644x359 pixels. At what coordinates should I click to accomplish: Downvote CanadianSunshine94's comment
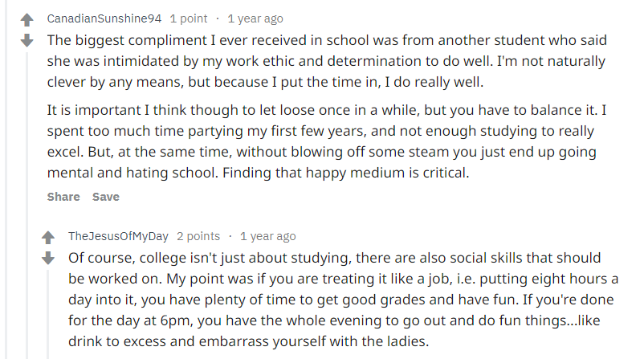tap(26, 40)
